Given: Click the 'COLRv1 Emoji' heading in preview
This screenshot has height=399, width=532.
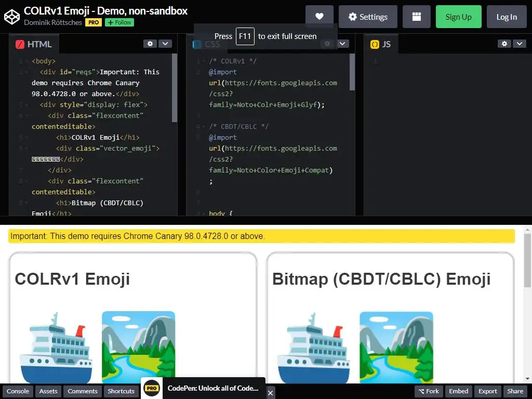Looking at the screenshot, I should (72, 279).
